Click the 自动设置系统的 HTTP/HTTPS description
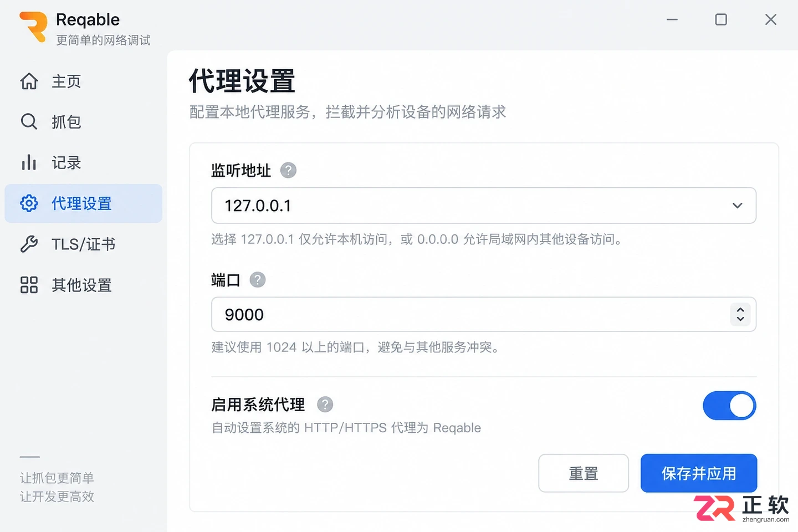 click(346, 428)
